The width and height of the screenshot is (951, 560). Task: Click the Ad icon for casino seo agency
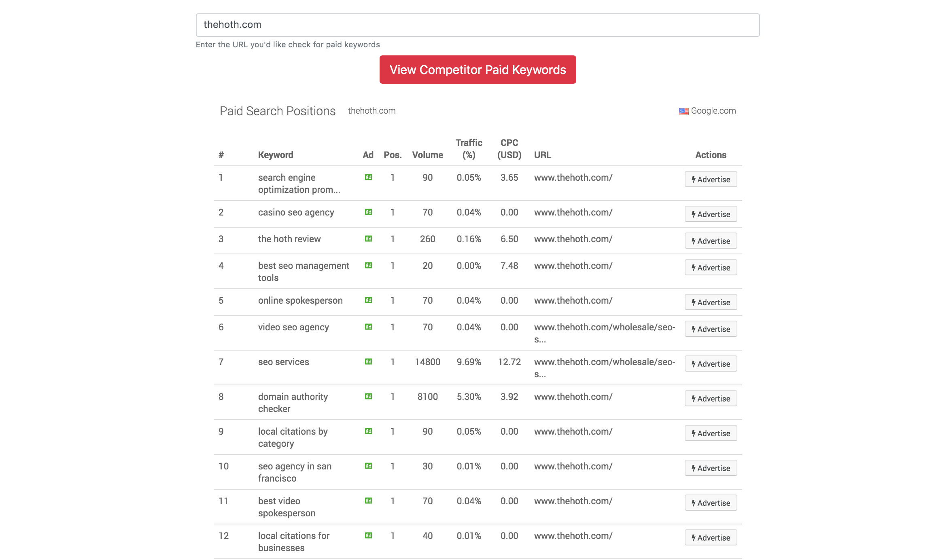coord(369,211)
